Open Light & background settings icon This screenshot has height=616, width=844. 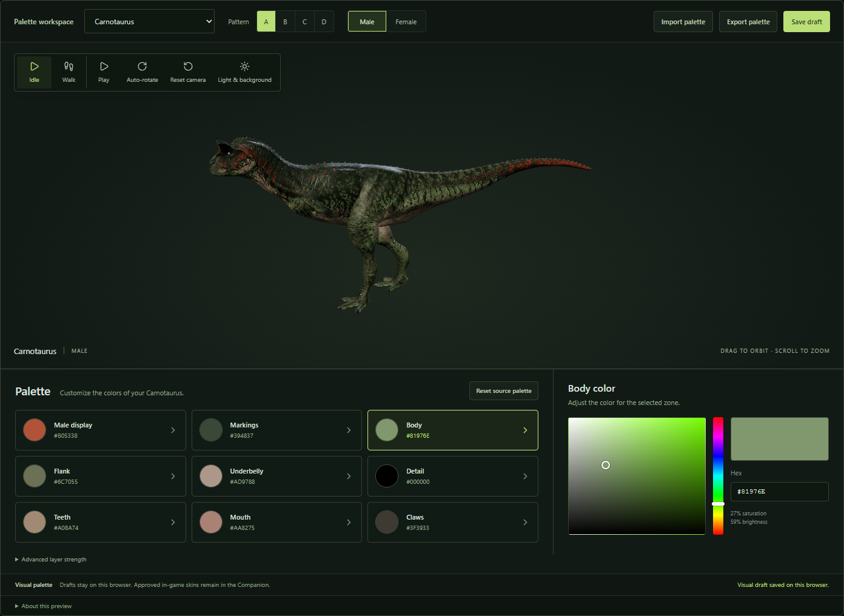point(244,66)
